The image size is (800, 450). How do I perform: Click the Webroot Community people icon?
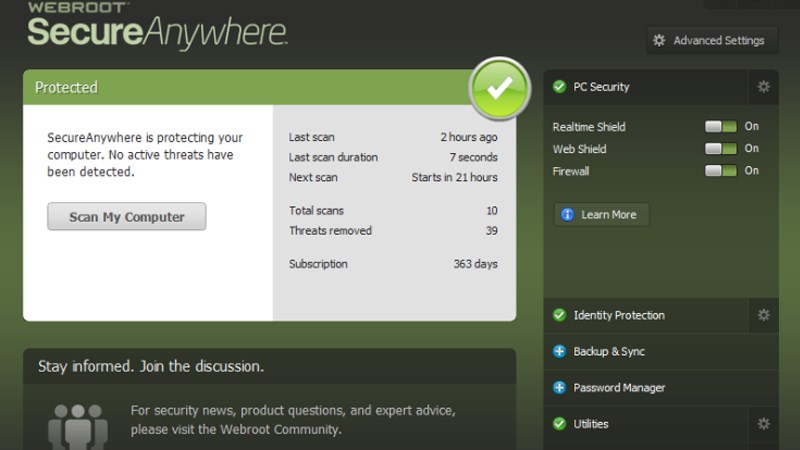(77, 424)
